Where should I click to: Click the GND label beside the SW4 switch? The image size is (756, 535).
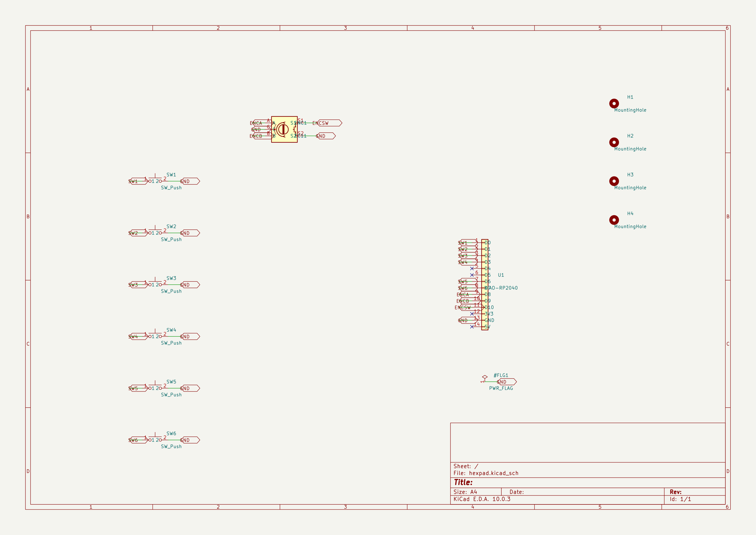pos(190,336)
